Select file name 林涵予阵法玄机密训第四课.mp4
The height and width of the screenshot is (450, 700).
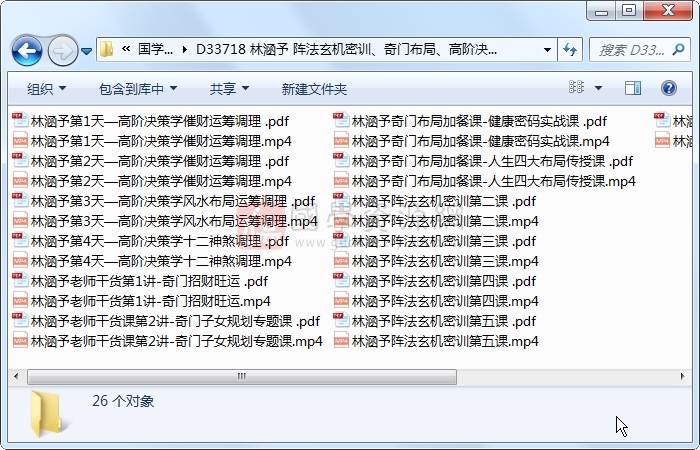click(445, 301)
